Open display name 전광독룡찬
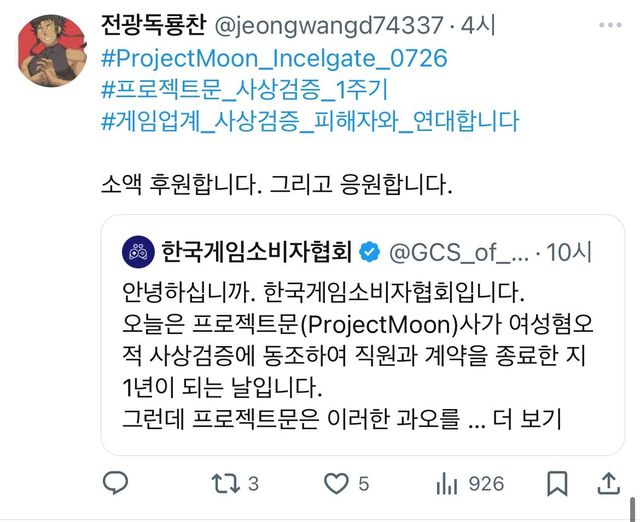This screenshot has width=640, height=522. coord(153,25)
